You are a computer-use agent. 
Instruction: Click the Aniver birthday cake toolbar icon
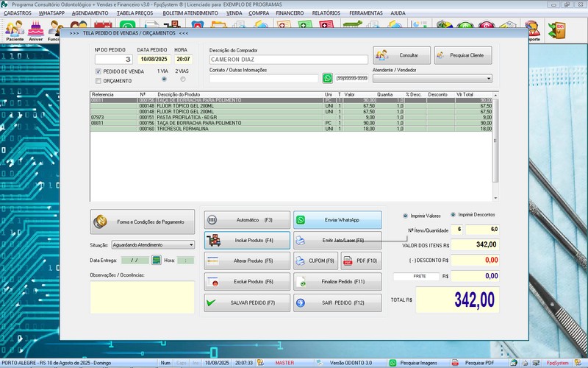coord(36,30)
